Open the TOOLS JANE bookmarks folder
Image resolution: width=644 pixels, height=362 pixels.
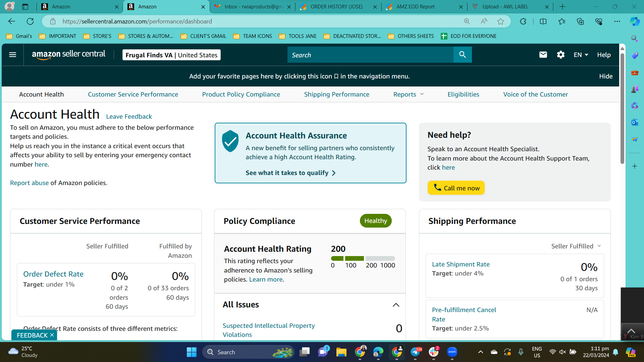[x=298, y=36]
